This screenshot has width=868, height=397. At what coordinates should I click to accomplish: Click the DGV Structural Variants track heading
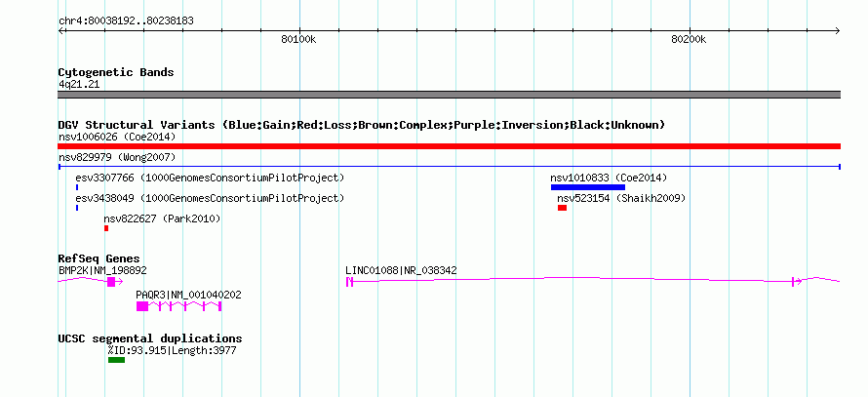tap(362, 125)
